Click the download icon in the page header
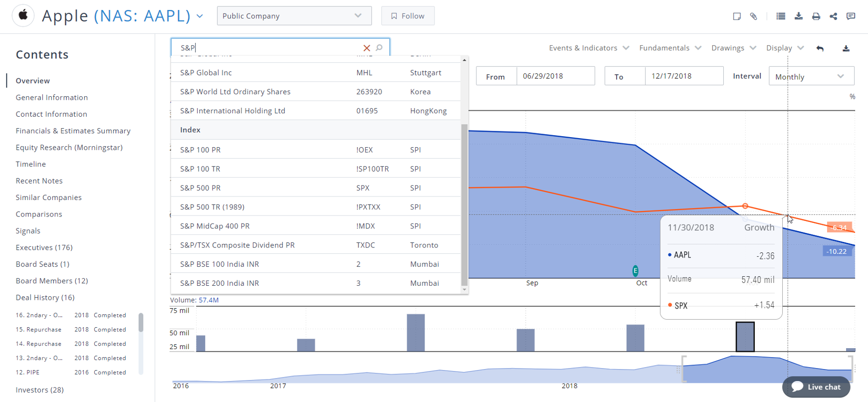This screenshot has height=402, width=868. tap(799, 16)
